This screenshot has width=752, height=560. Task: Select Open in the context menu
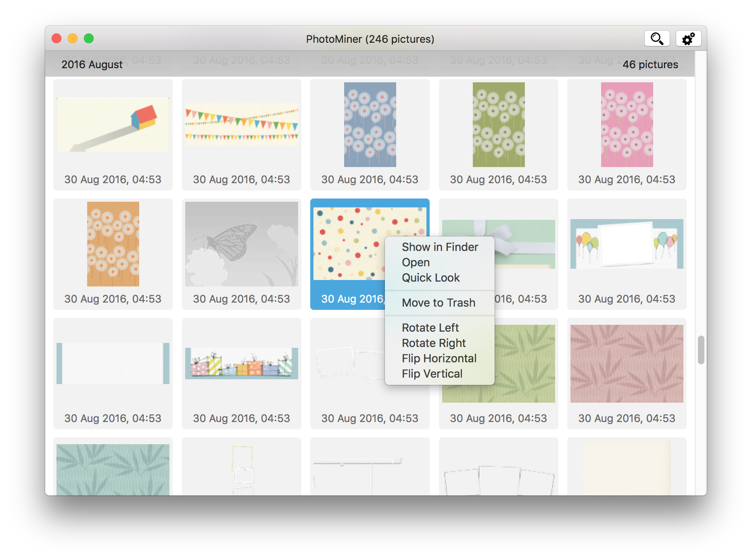click(416, 262)
